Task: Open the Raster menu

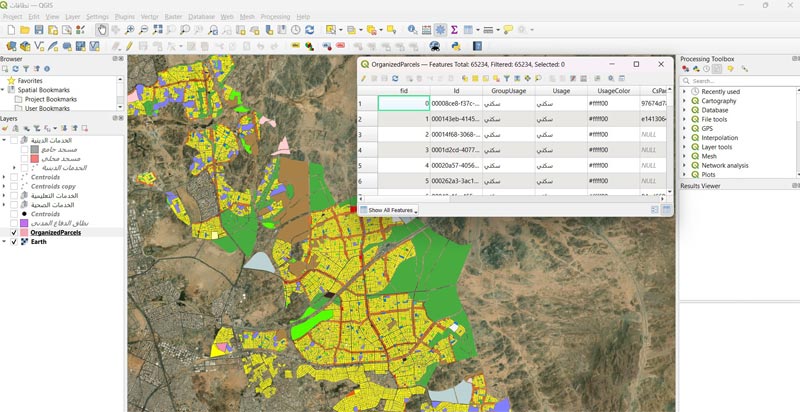Action: (x=173, y=17)
